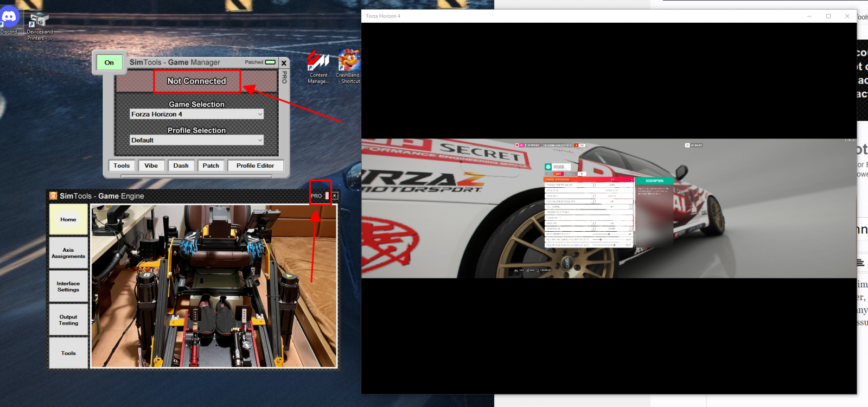868x407 pixels.
Task: Open the Tools tab in Game Engine sidebar
Action: (68, 353)
